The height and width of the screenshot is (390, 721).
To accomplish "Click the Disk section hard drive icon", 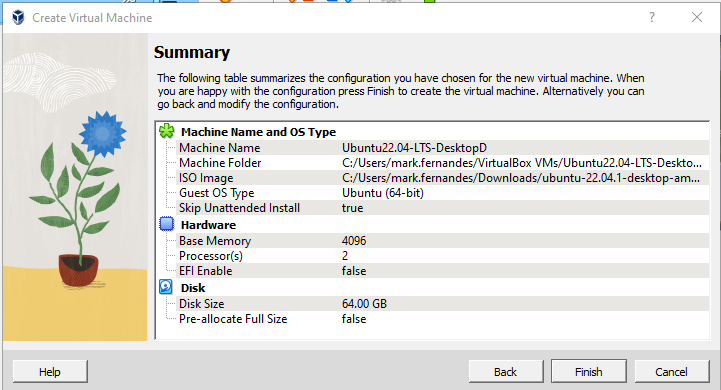I will pos(166,287).
